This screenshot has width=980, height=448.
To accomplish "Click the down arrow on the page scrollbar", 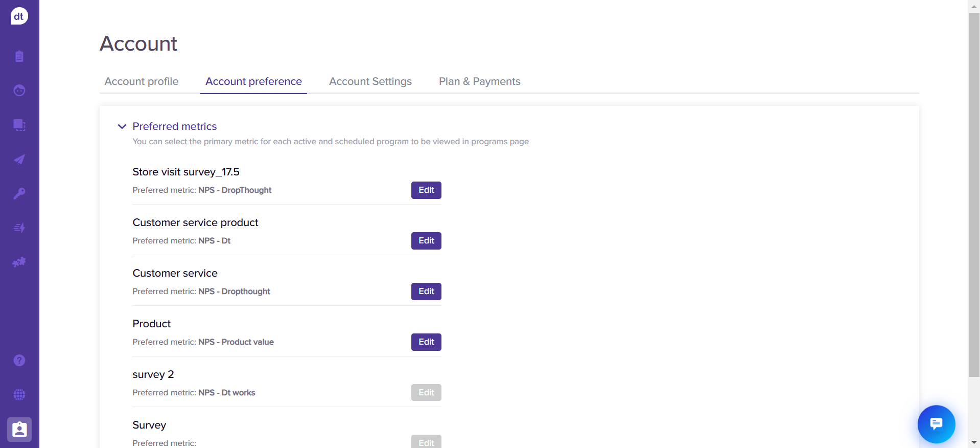I will pos(974,442).
